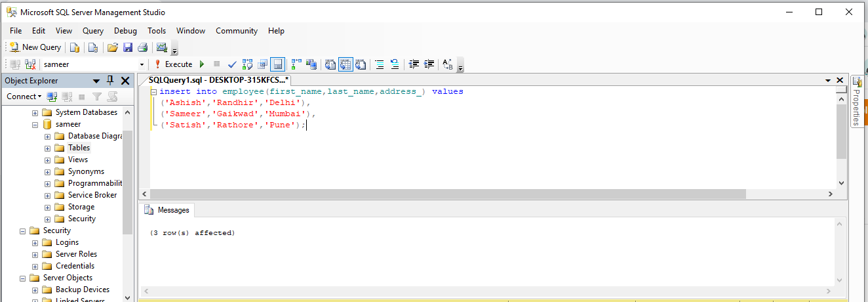
Task: Click the Decrease Indent icon
Action: tap(414, 64)
